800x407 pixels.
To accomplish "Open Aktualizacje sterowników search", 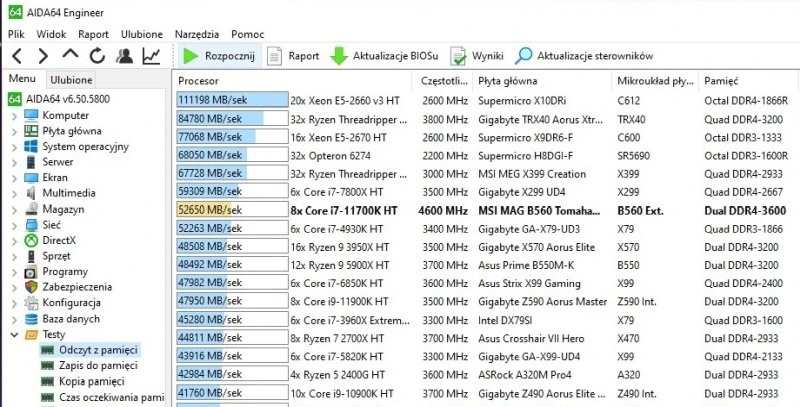I will pos(584,56).
